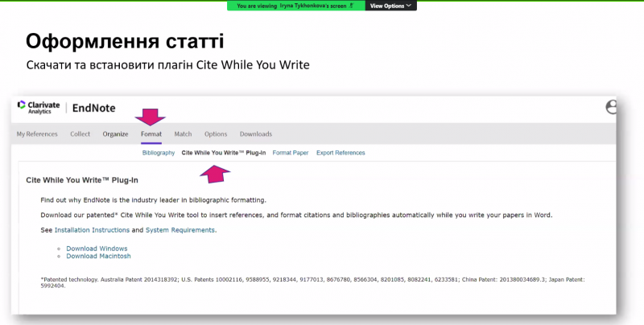The height and width of the screenshot is (325, 644).
Task: Open the My References tab
Action: click(37, 134)
